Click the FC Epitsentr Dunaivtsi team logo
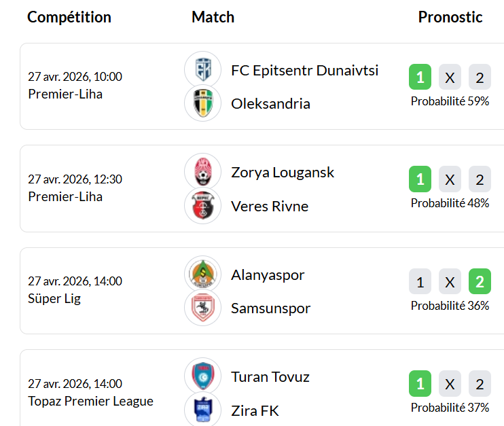 point(202,70)
